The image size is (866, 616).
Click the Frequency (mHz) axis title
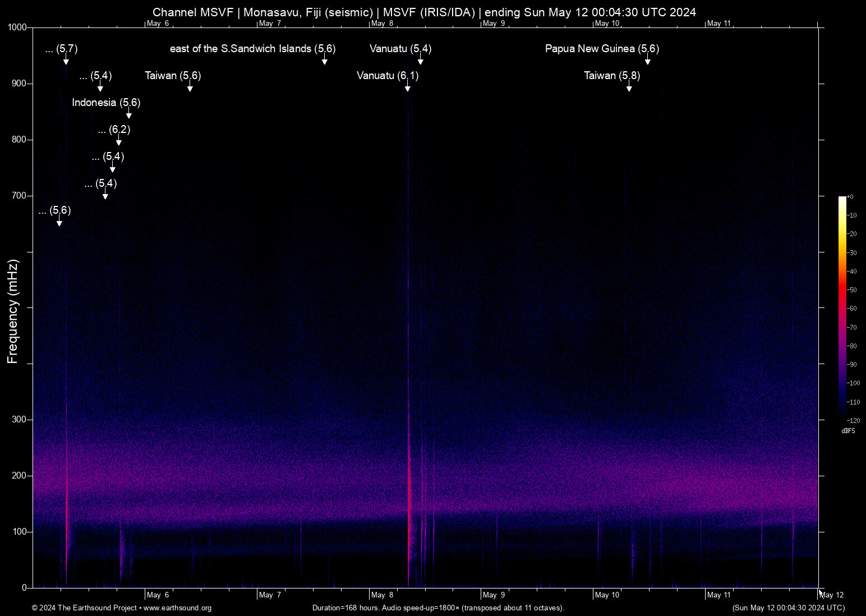point(13,311)
